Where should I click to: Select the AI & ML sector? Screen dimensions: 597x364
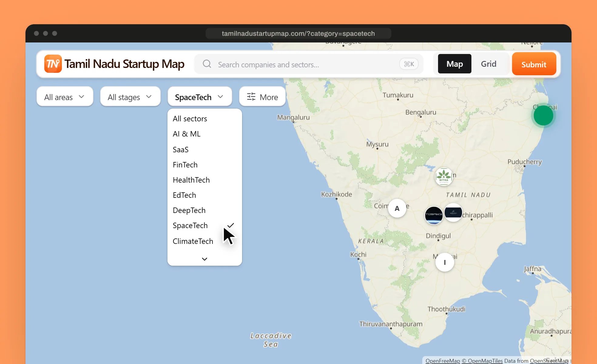(204, 134)
